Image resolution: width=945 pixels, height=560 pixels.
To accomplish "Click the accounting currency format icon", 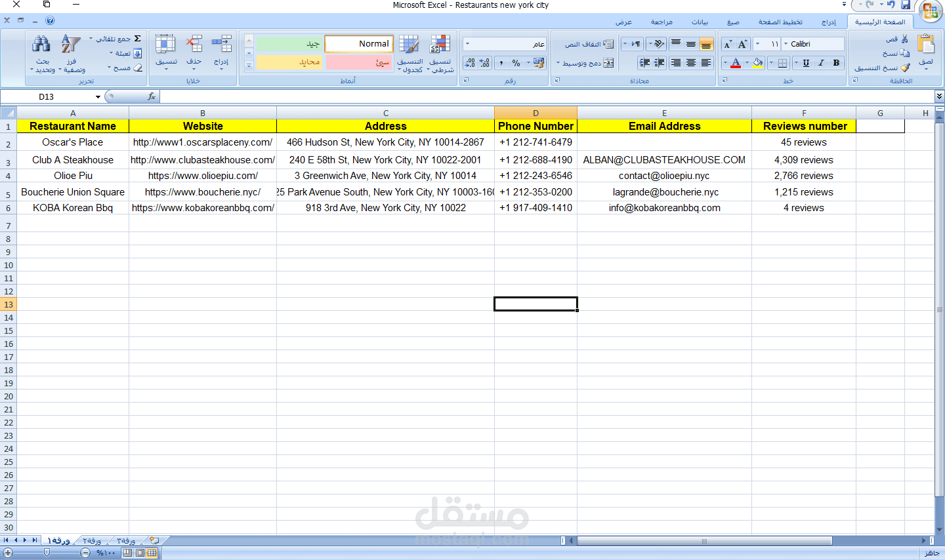I will tap(539, 63).
